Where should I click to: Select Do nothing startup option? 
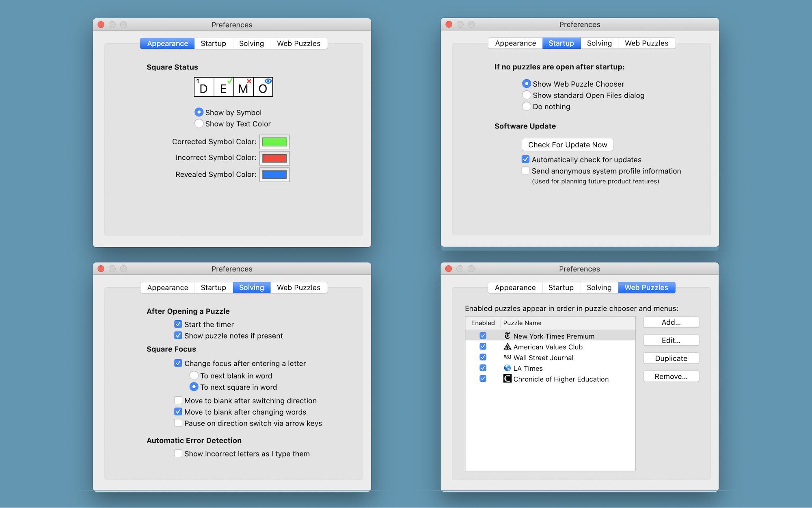coord(527,106)
